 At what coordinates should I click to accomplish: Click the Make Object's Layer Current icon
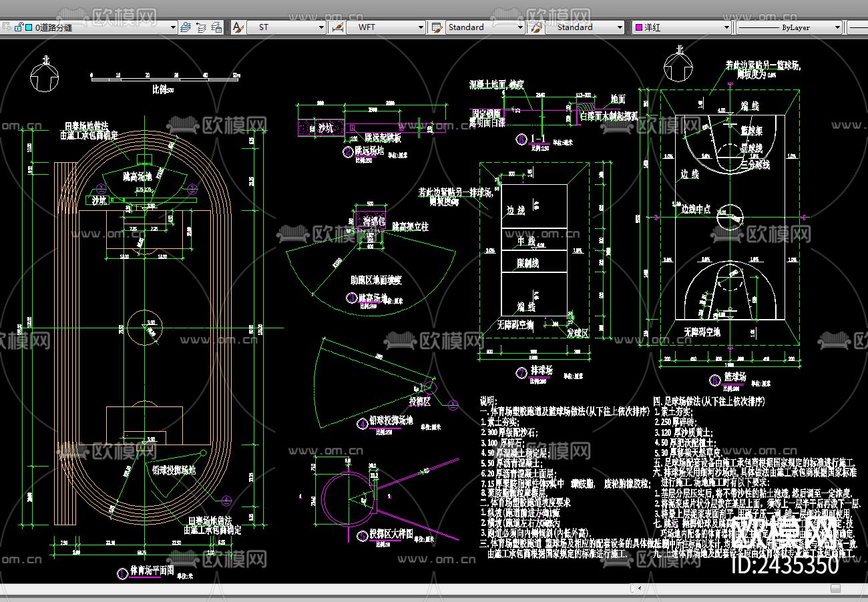(186, 27)
